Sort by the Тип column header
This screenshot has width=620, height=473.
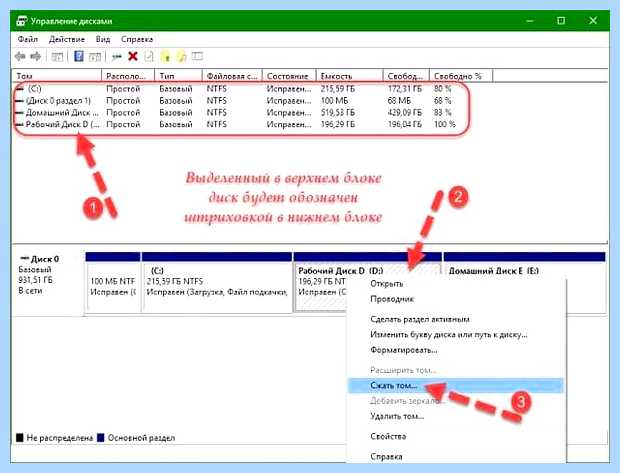coord(179,76)
